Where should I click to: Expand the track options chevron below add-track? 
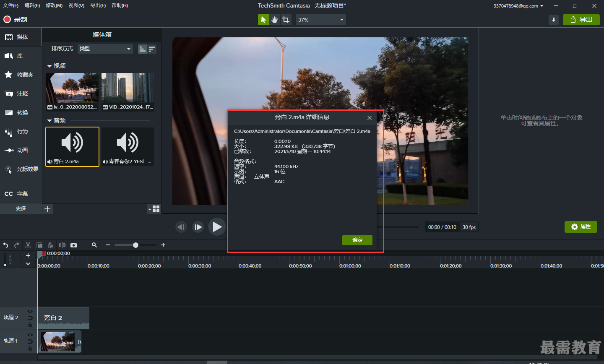click(x=28, y=264)
